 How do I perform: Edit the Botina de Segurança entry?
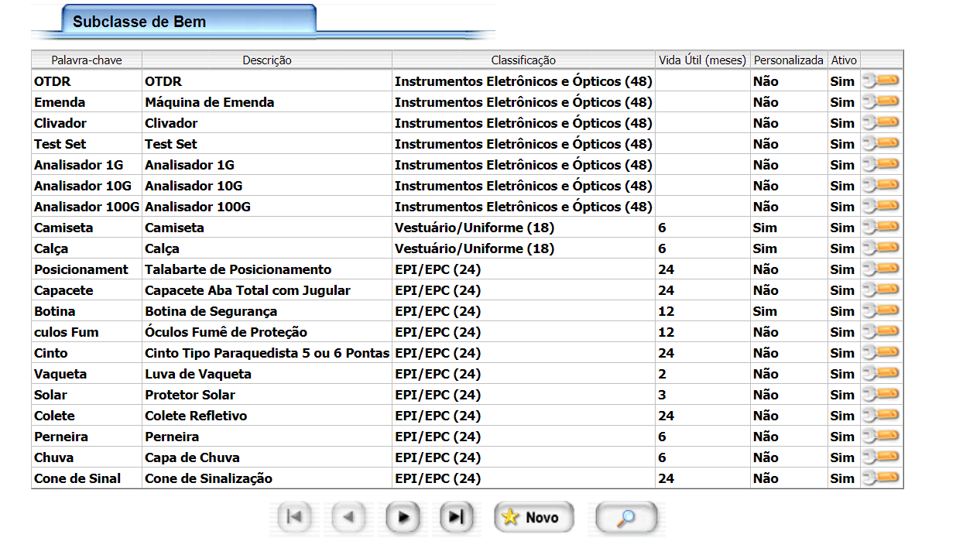(881, 310)
